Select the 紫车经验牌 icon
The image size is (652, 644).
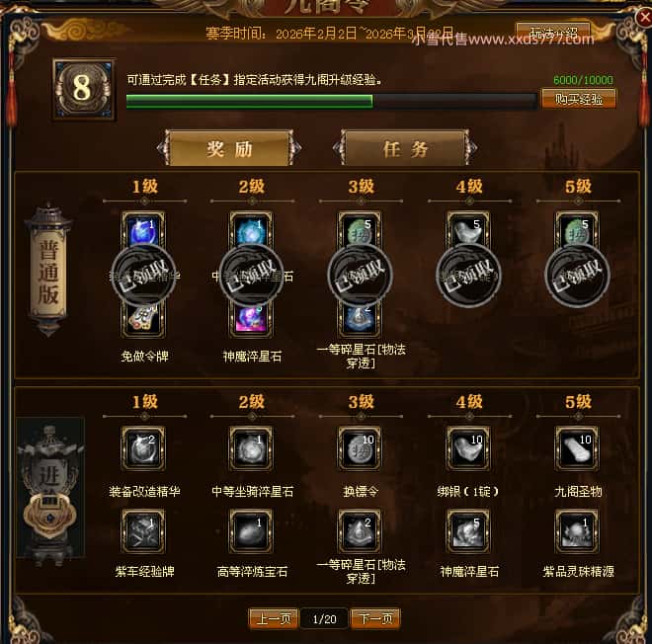(143, 531)
